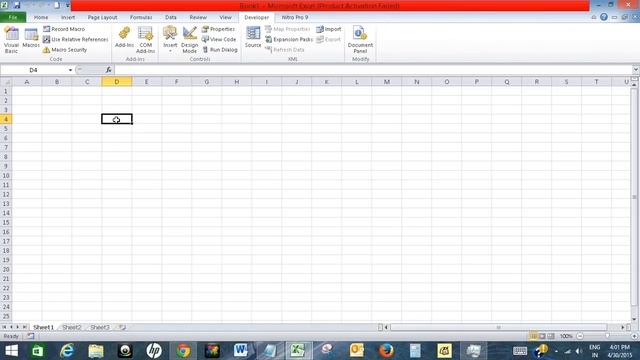Image resolution: width=640 pixels, height=360 pixels.
Task: Open control Properties
Action: 218,29
